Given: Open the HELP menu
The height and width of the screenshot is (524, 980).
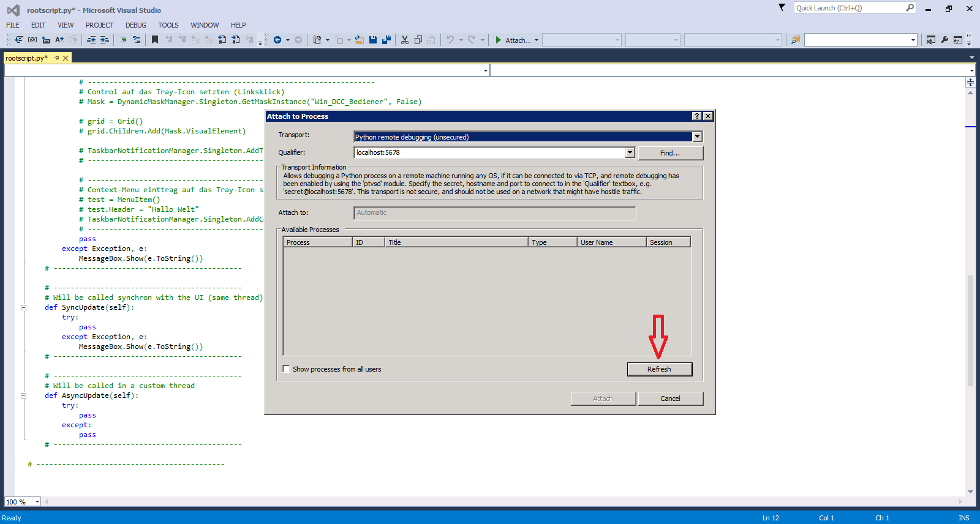Looking at the screenshot, I should 238,25.
